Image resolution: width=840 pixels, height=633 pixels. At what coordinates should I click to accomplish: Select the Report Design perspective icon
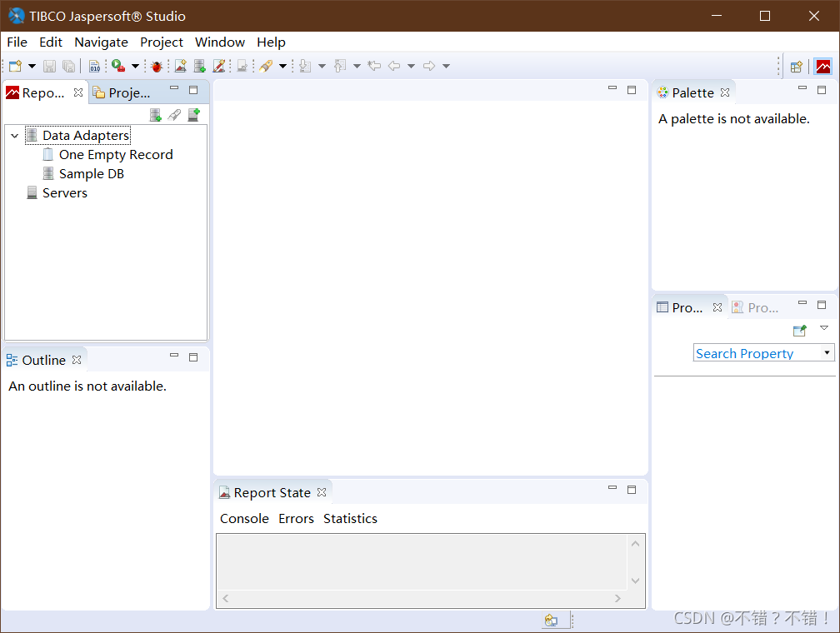[823, 67]
